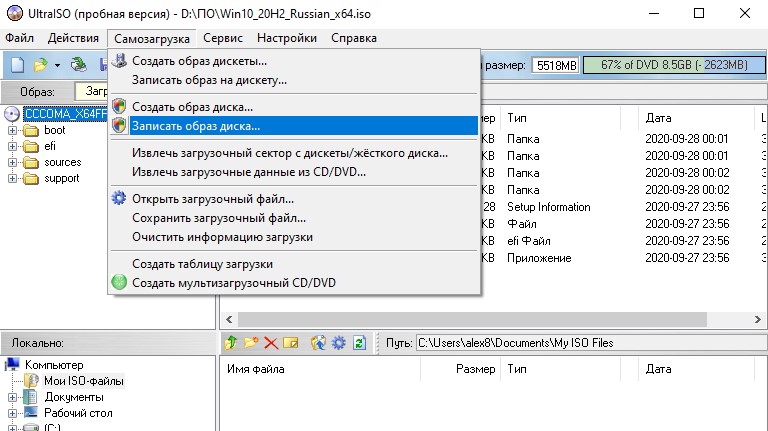
Task: Select the CCCOMA_X64FF root tree item
Action: coord(65,114)
